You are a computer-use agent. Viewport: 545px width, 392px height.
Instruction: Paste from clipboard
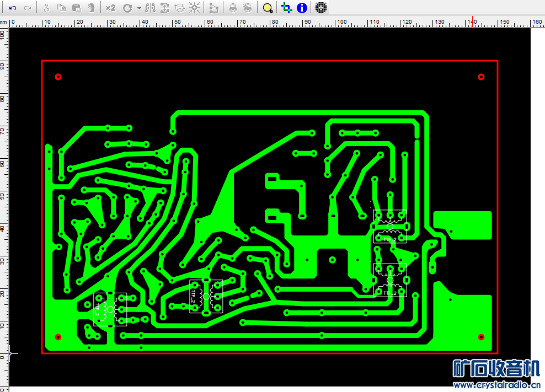click(x=77, y=8)
